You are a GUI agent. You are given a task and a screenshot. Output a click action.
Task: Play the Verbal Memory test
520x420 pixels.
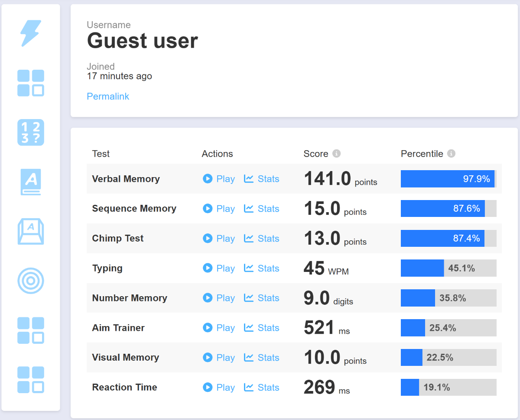tap(219, 179)
